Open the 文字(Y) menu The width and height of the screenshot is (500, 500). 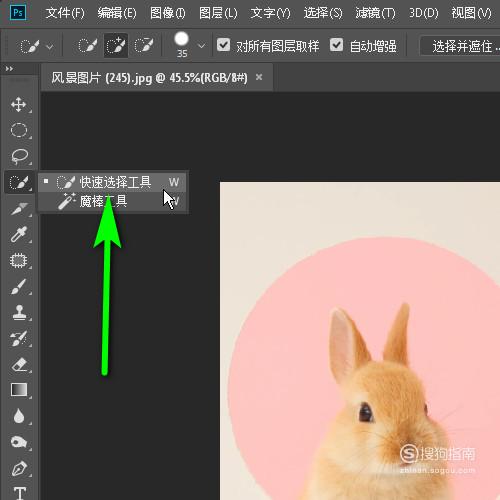click(270, 13)
